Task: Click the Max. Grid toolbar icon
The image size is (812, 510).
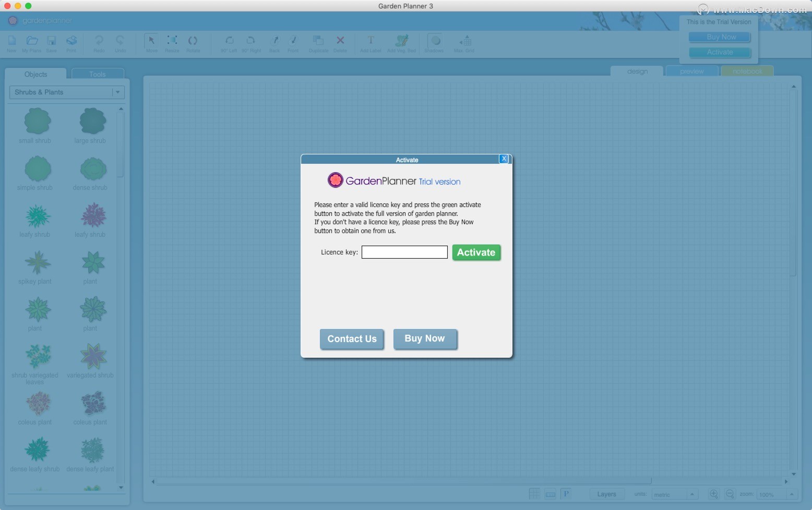Action: tap(464, 41)
